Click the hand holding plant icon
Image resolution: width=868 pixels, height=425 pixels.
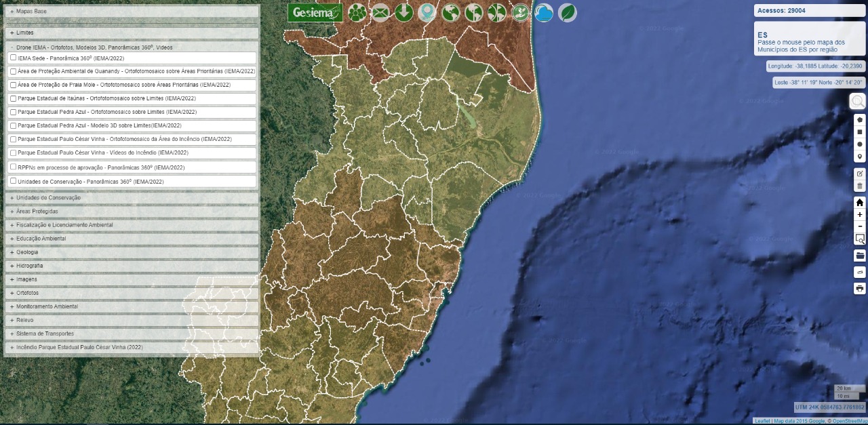tap(520, 12)
